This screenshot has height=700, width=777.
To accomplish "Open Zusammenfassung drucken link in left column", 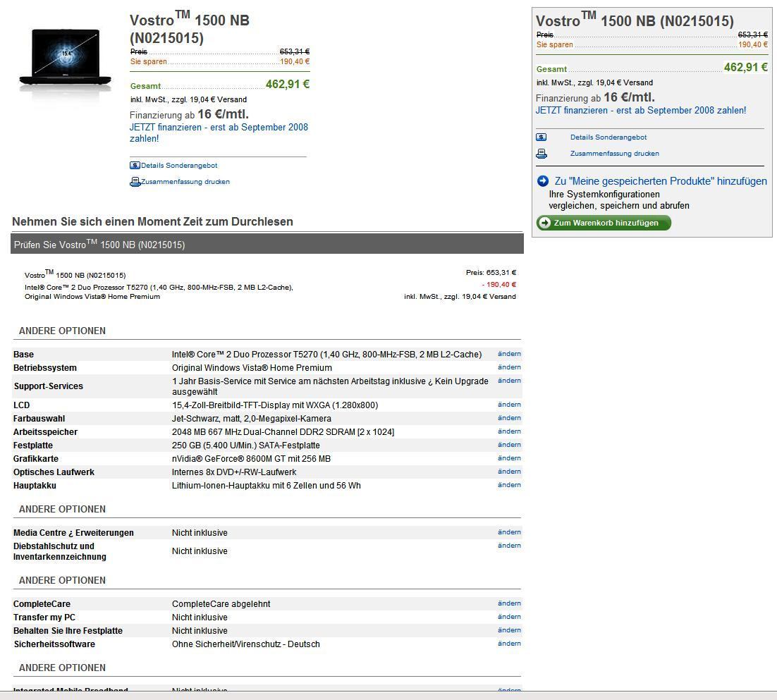I will tap(185, 182).
